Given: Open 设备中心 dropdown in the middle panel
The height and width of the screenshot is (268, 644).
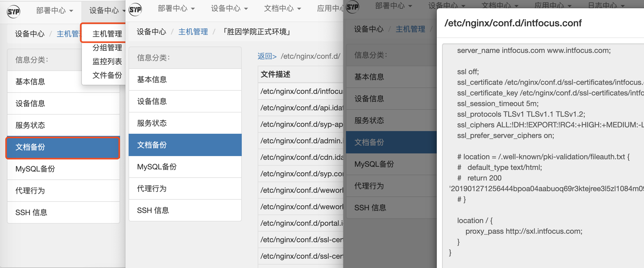Looking at the screenshot, I should click(x=229, y=9).
